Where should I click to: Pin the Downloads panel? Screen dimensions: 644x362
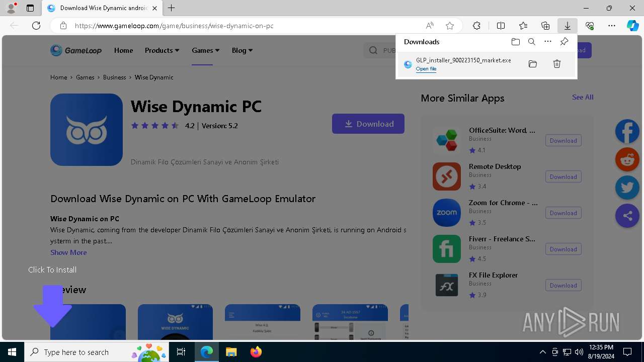pos(564,42)
